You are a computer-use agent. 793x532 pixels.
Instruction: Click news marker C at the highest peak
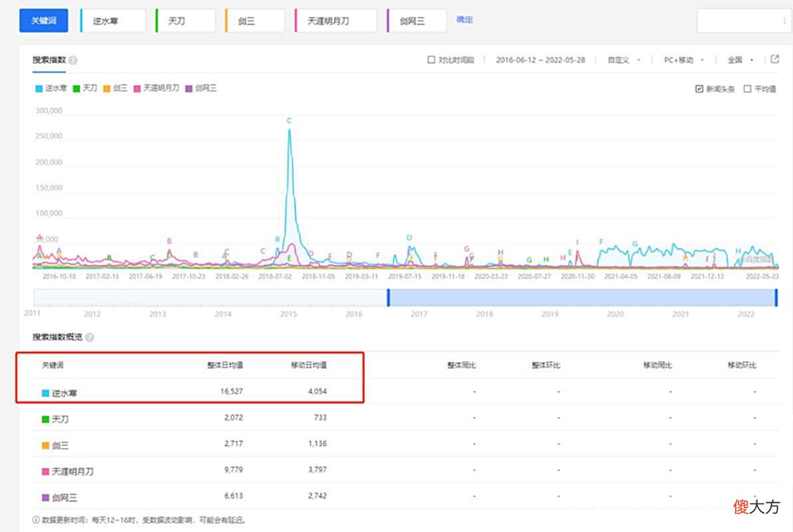click(289, 121)
